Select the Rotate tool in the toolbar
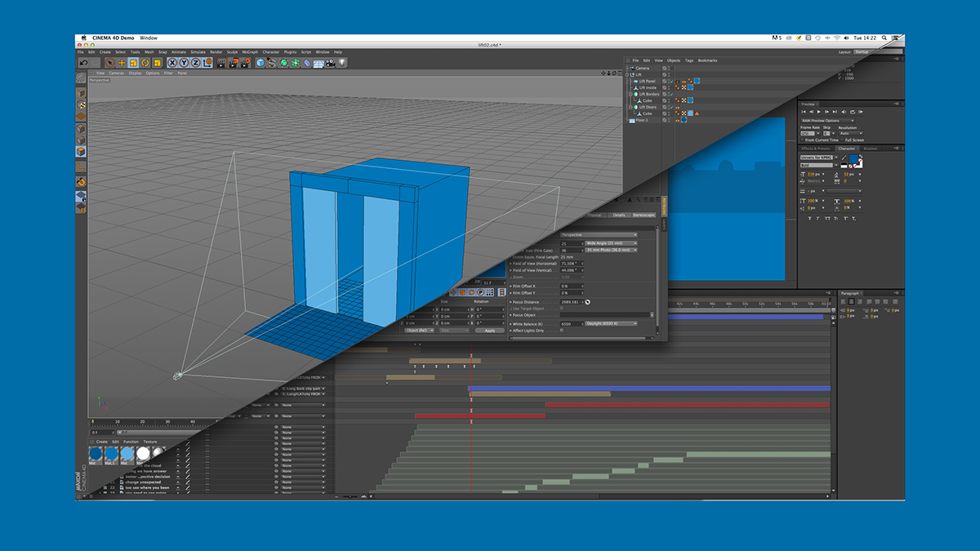The width and height of the screenshot is (980, 551). coord(145,63)
